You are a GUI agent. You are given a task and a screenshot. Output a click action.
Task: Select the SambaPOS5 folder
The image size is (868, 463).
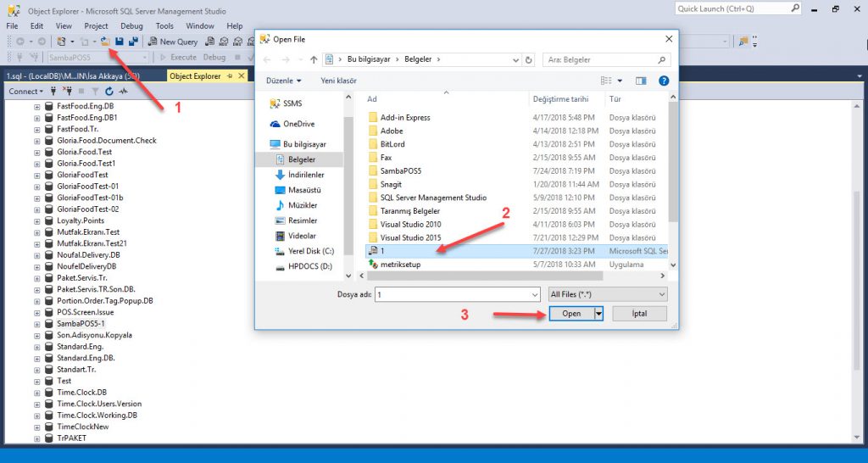tap(401, 170)
